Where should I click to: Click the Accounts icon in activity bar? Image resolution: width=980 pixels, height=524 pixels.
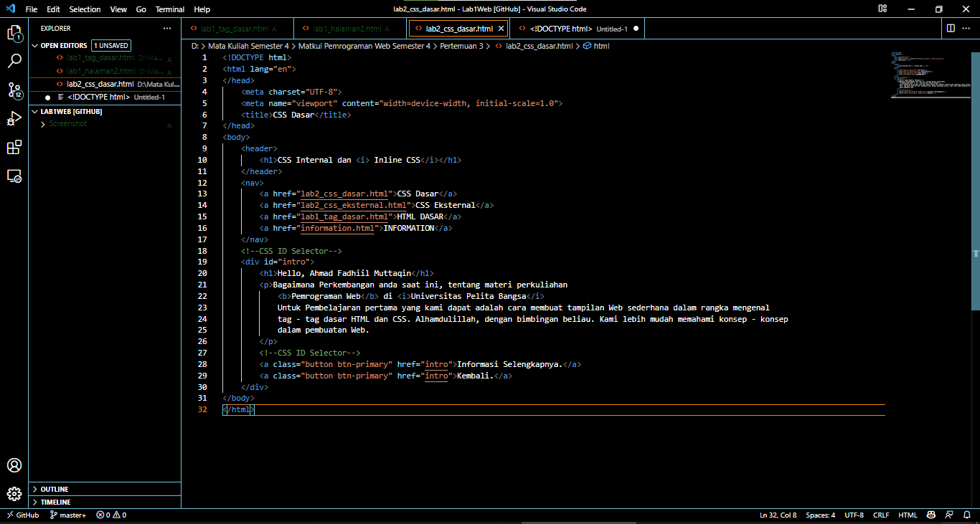(x=14, y=465)
